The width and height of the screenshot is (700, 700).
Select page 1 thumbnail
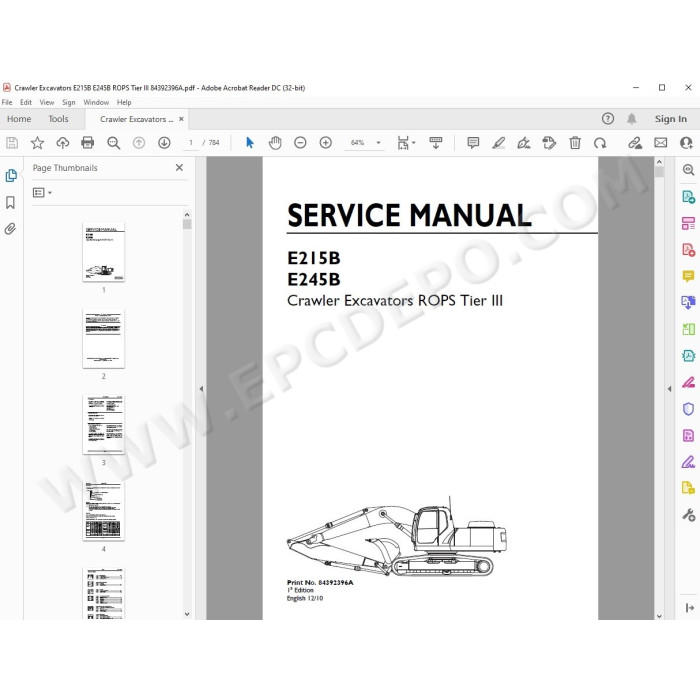point(104,252)
